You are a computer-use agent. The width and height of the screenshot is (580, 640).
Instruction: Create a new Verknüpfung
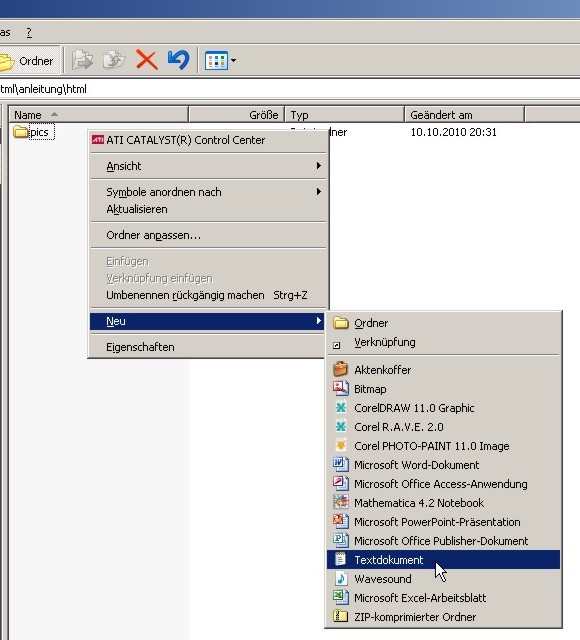443,342
